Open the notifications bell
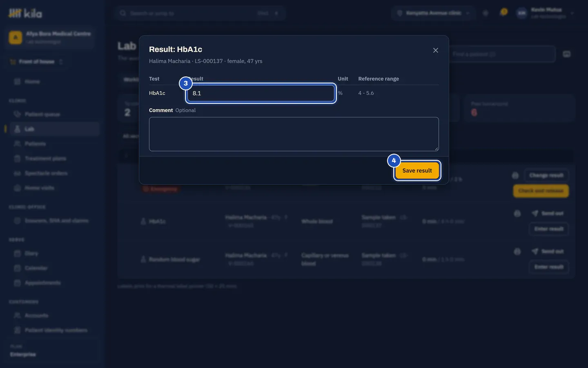 coord(503,13)
